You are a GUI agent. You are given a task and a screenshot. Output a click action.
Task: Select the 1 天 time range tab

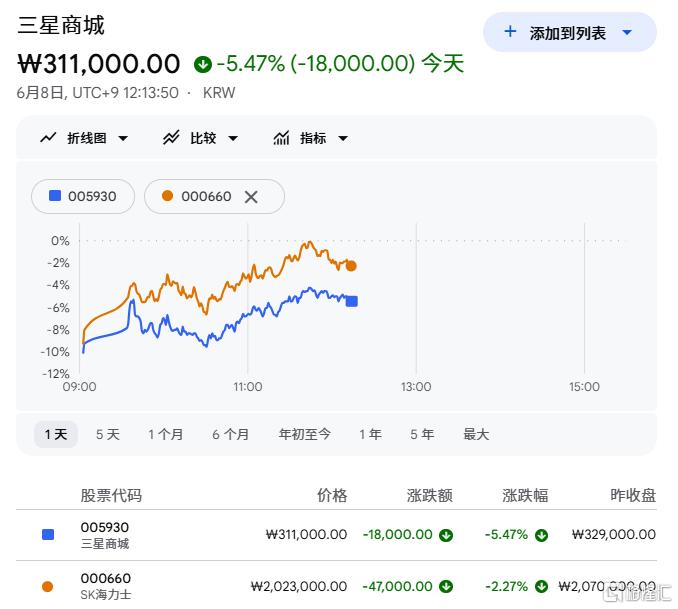(x=56, y=434)
